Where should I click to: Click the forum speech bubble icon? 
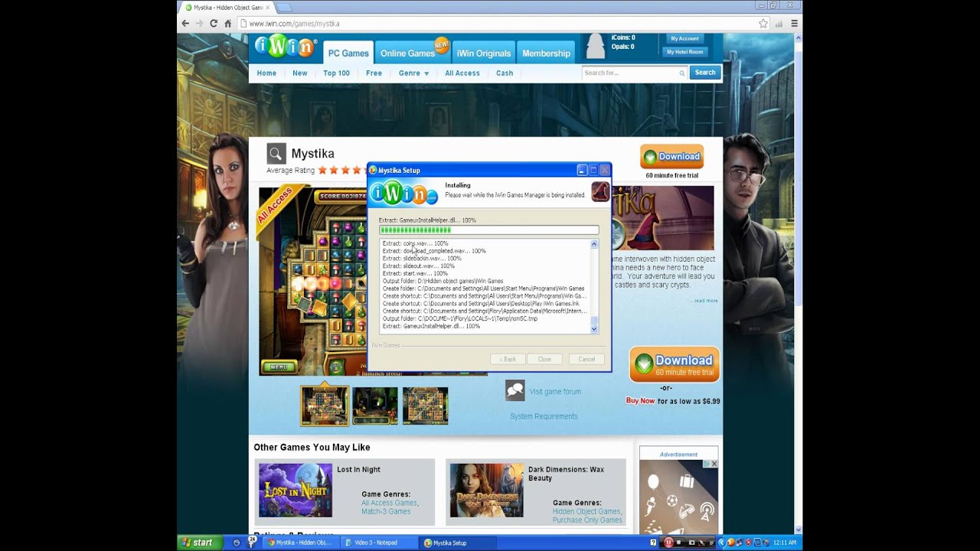pyautogui.click(x=514, y=391)
